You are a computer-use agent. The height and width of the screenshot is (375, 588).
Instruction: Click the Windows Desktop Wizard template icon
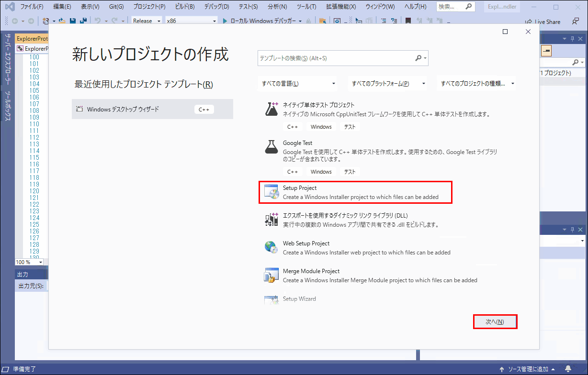79,109
